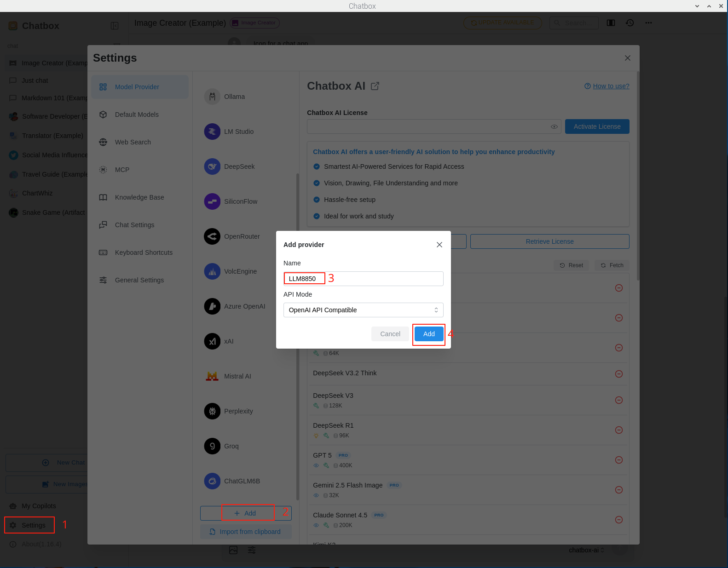The height and width of the screenshot is (568, 728).
Task: Switch to the Default Models tab
Action: click(137, 115)
